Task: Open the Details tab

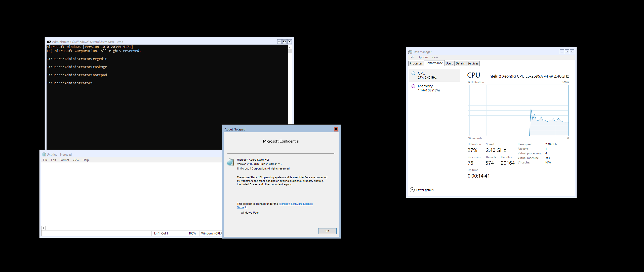Action: (460, 63)
